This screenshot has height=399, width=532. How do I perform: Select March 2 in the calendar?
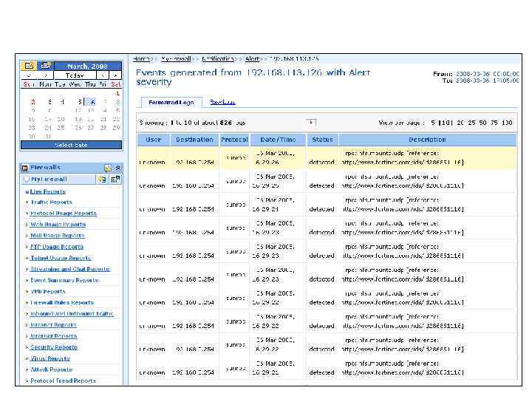tap(33, 102)
